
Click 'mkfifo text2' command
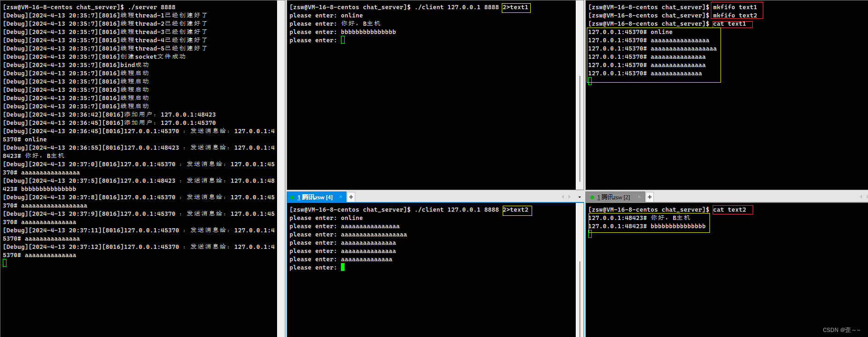tap(735, 16)
